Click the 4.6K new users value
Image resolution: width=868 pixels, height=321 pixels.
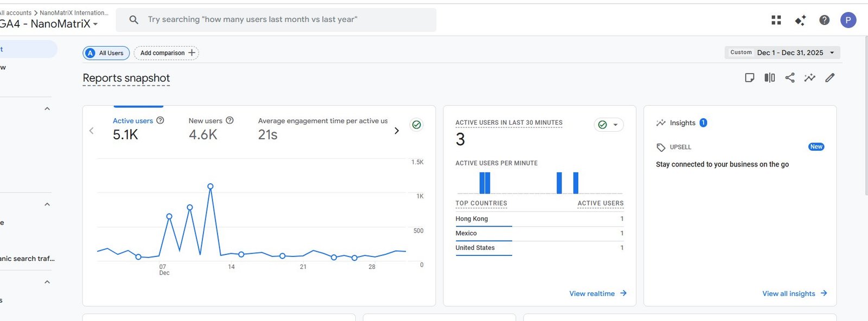pos(203,134)
